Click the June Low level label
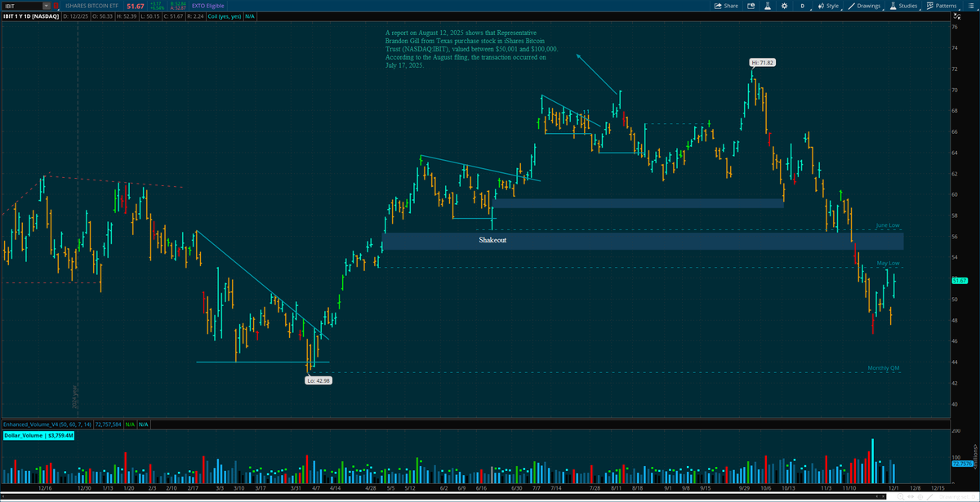 888,225
